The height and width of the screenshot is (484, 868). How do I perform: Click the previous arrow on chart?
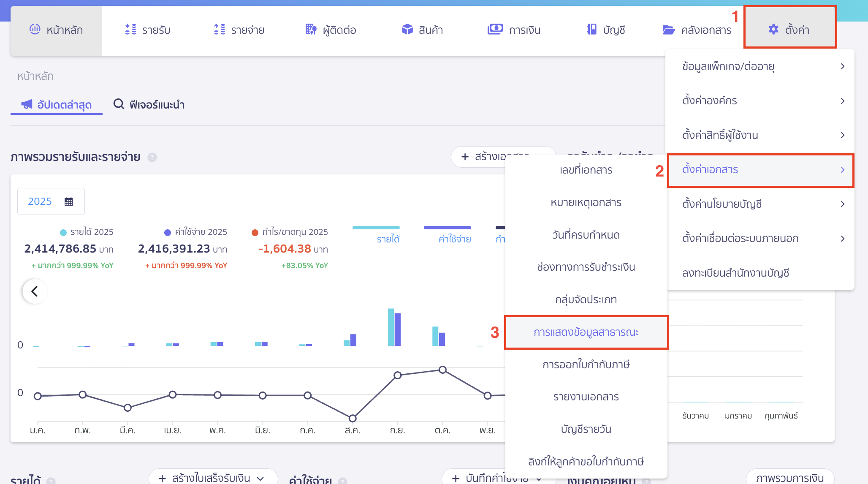click(x=35, y=291)
